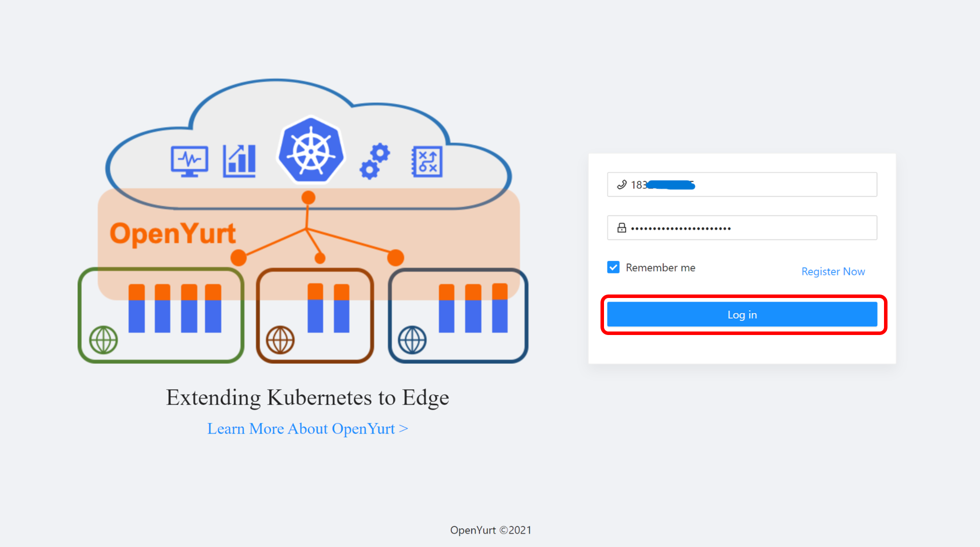
Task: Click the dark blue globe icon
Action: coord(412,340)
